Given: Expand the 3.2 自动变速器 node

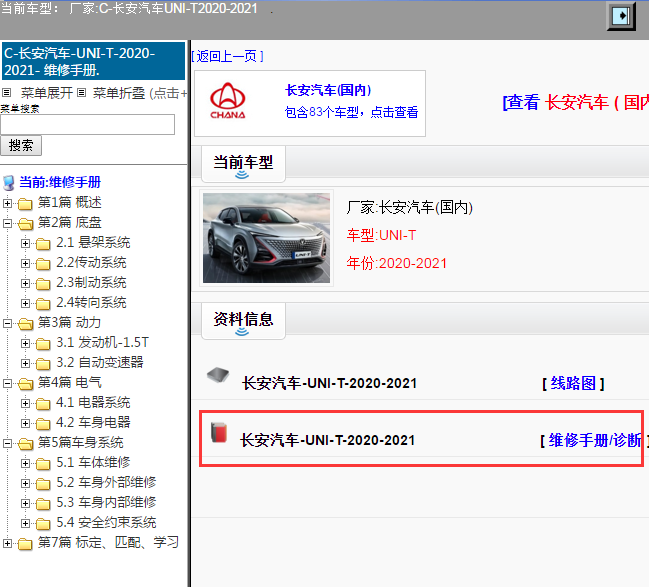Looking at the screenshot, I should coord(25,363).
